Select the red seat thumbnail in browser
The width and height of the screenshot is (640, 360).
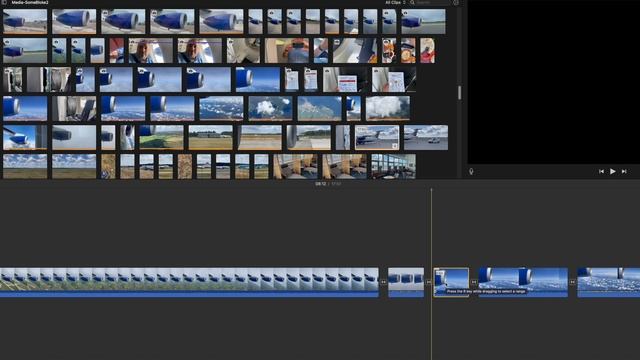point(116,51)
